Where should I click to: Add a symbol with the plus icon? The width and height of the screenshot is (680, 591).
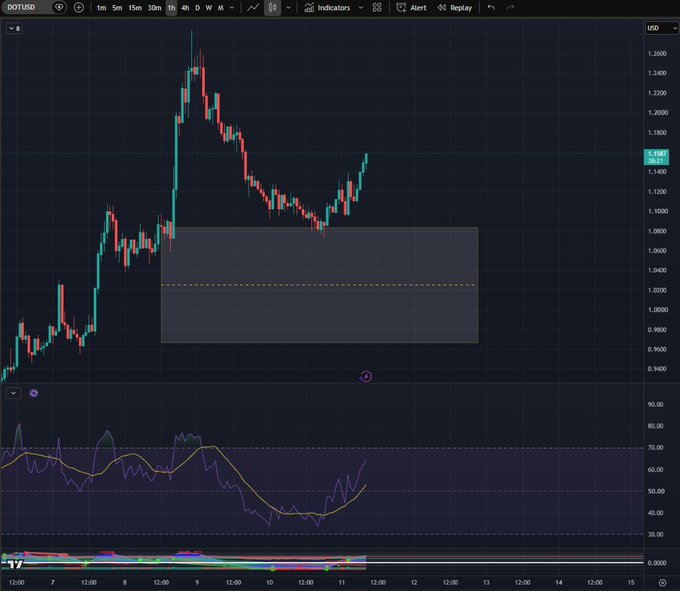pos(78,7)
